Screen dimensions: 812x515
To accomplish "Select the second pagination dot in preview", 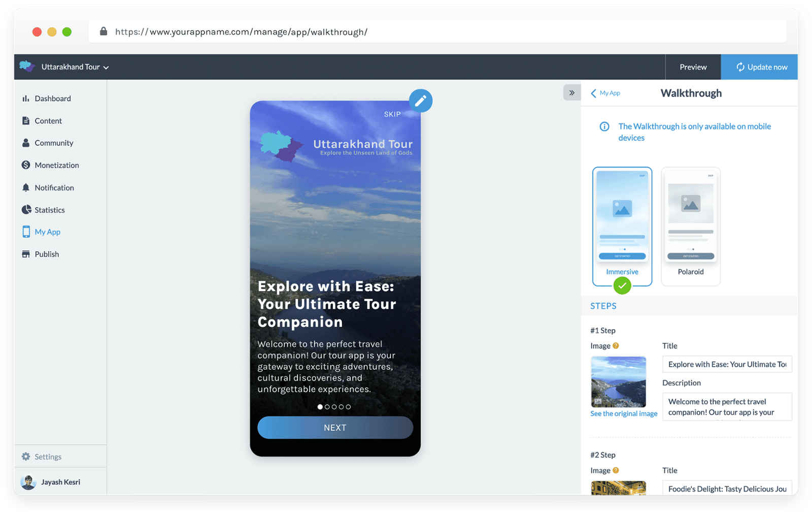I will [327, 407].
